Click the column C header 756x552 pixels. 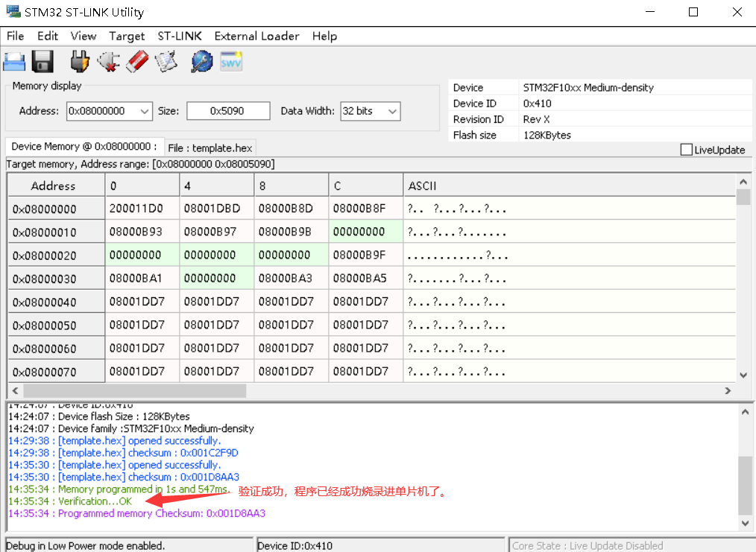(365, 185)
